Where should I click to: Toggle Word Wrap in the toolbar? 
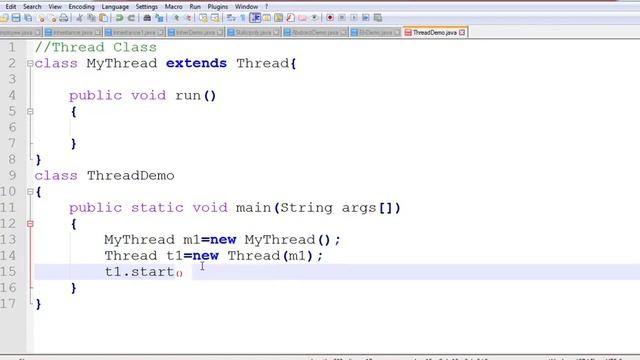coord(231,18)
